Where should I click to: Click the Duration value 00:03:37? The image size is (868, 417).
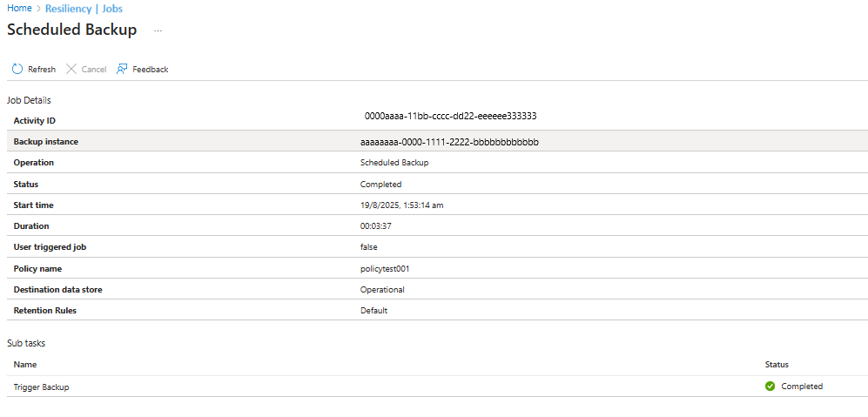(376, 226)
